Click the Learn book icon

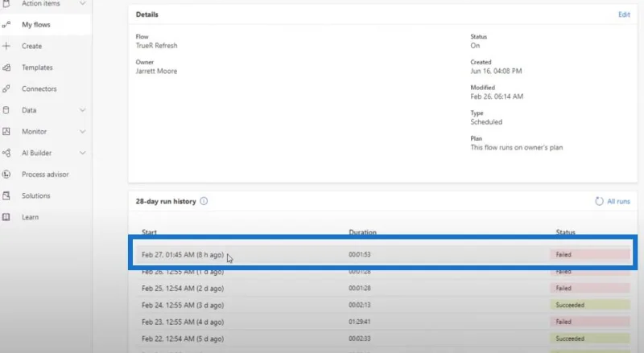pyautogui.click(x=6, y=217)
